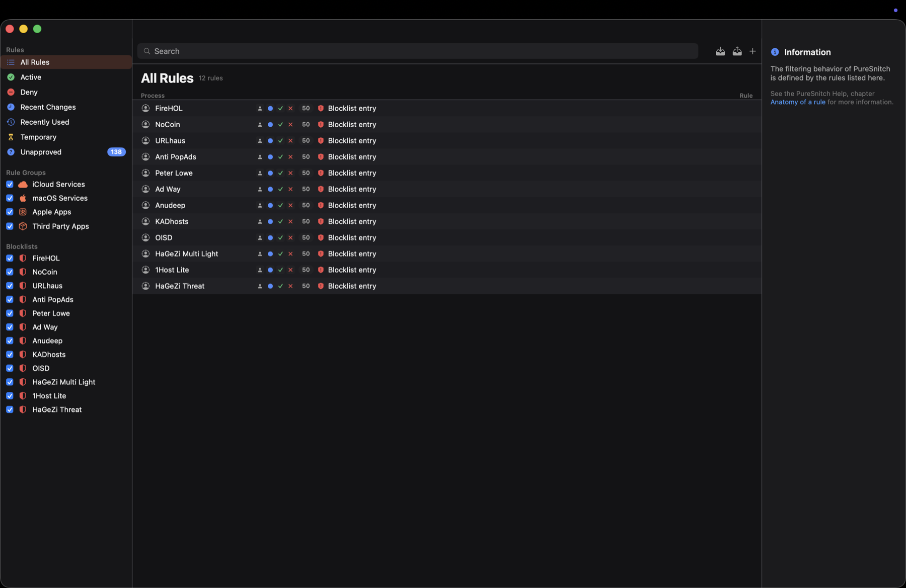This screenshot has width=906, height=588.
Task: Click the KADhosts rule process icon
Action: [x=145, y=221]
